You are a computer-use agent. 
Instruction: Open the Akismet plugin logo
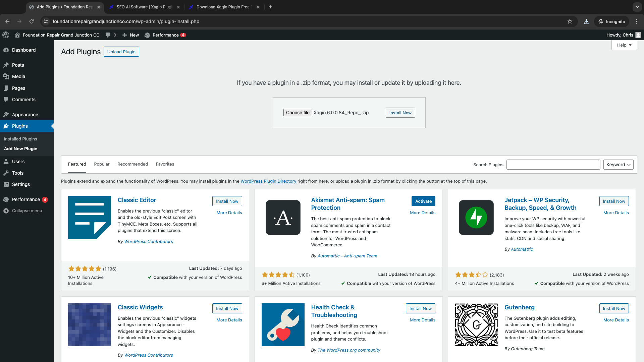point(283,218)
